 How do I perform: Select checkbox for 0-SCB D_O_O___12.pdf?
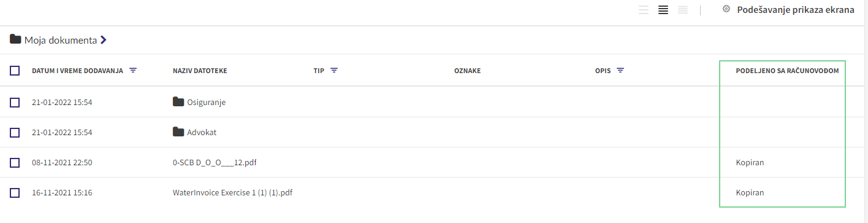15,163
